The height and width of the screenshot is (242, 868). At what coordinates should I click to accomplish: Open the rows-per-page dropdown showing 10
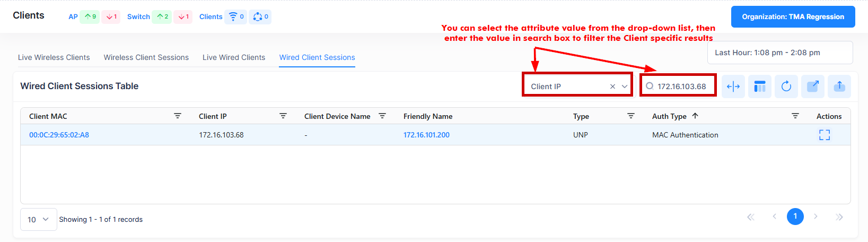pyautogui.click(x=38, y=219)
